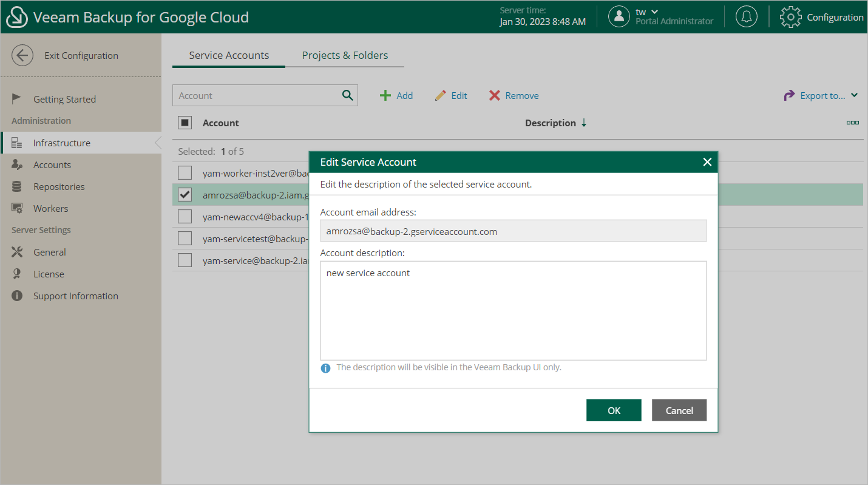Click the Add plus icon

point(385,96)
